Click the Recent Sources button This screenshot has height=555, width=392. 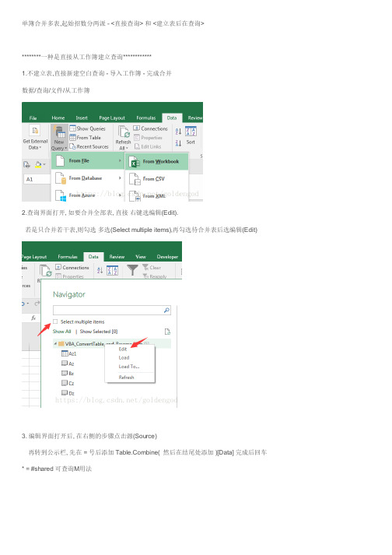[89, 146]
